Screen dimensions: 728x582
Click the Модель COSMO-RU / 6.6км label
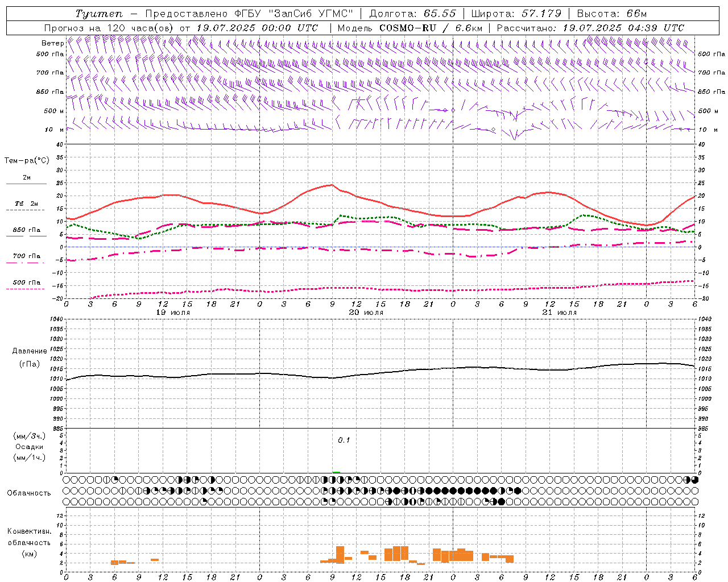pos(409,28)
